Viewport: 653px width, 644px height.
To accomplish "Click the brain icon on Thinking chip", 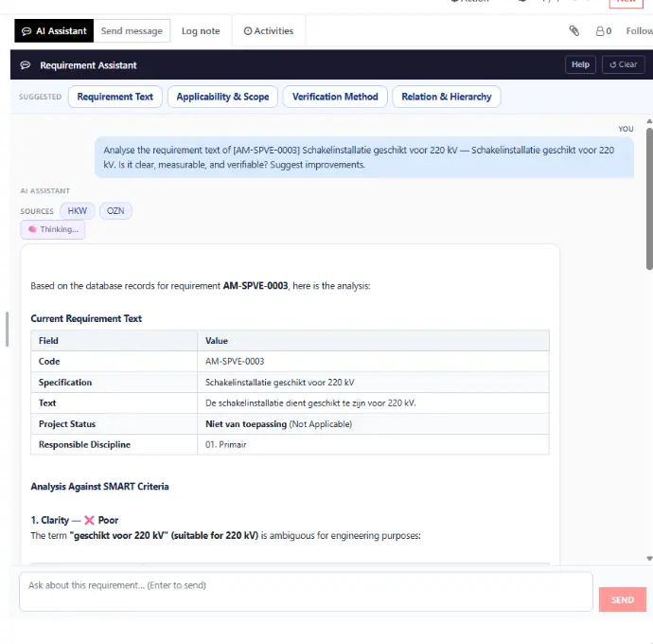I will [x=32, y=229].
